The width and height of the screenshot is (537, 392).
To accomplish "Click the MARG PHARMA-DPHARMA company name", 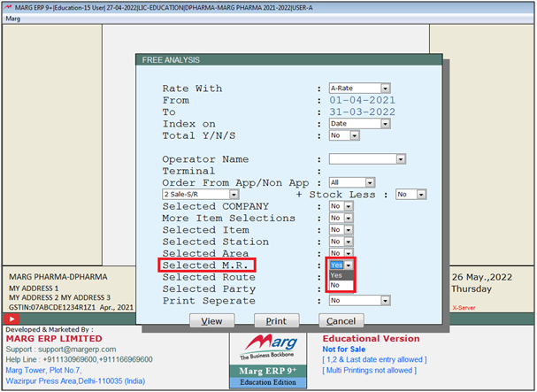I will tap(58, 277).
